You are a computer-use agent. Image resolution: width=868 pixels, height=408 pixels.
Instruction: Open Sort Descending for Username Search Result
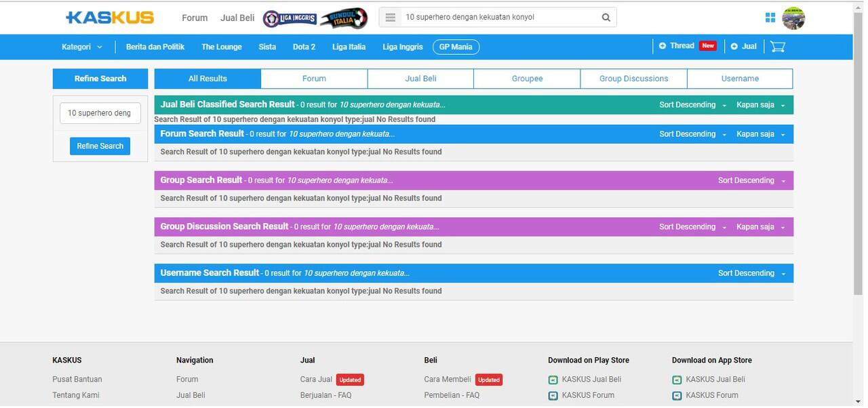click(x=751, y=273)
